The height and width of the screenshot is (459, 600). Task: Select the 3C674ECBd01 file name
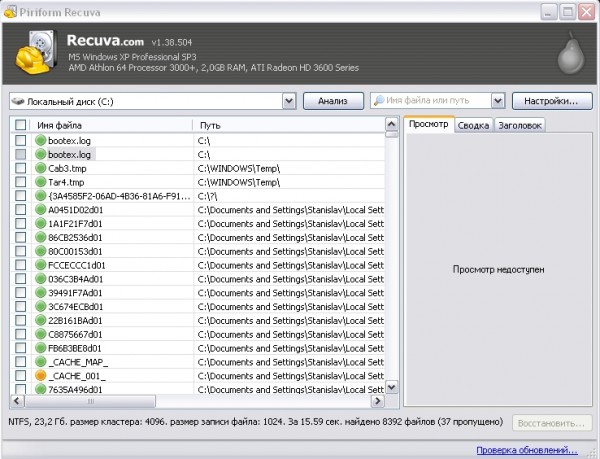(x=75, y=307)
